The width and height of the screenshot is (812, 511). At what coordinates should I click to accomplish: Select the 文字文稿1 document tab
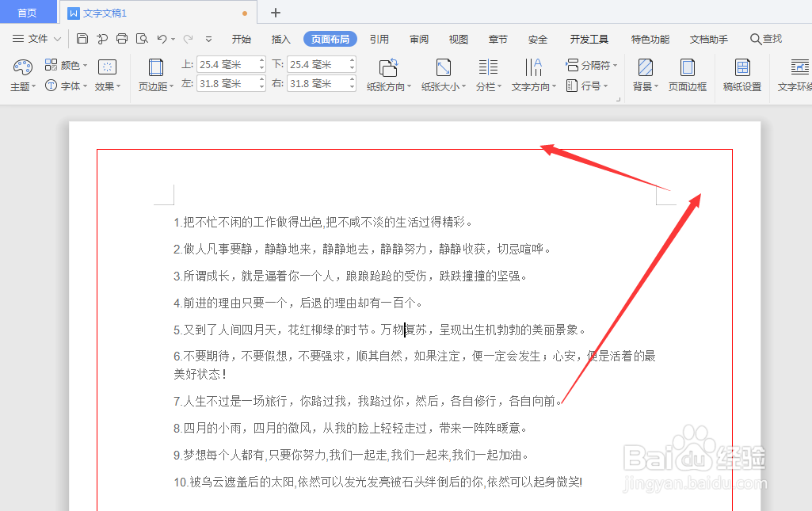[x=158, y=13]
